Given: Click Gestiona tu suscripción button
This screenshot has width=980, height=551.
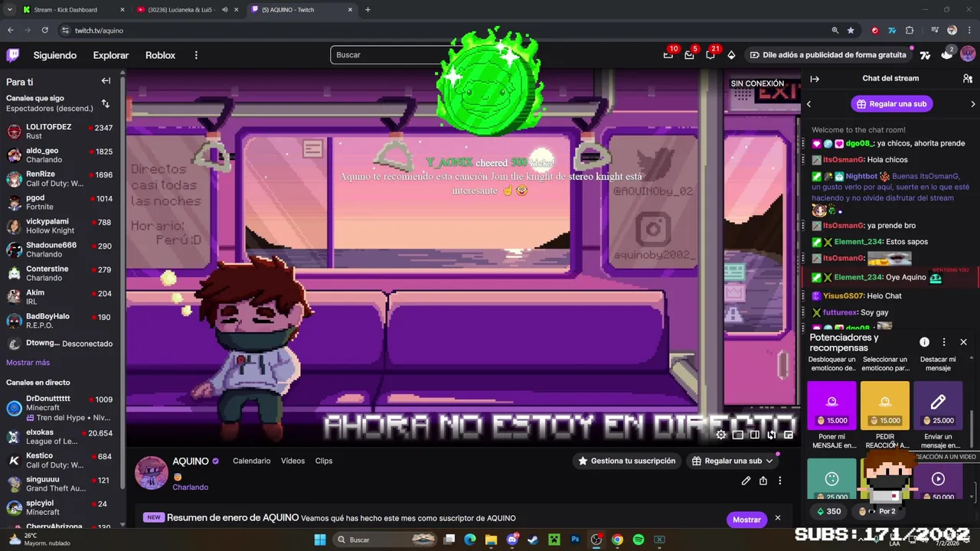Looking at the screenshot, I should [627, 461].
